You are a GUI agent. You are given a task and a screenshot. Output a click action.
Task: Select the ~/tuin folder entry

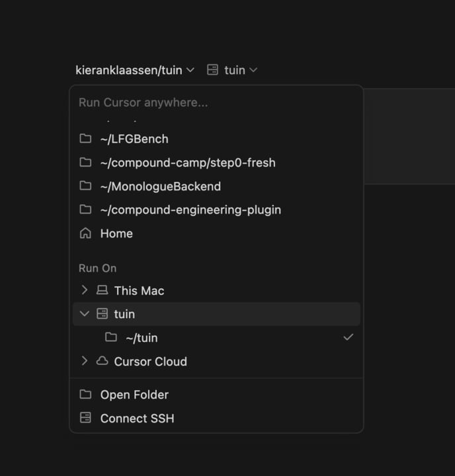point(216,338)
